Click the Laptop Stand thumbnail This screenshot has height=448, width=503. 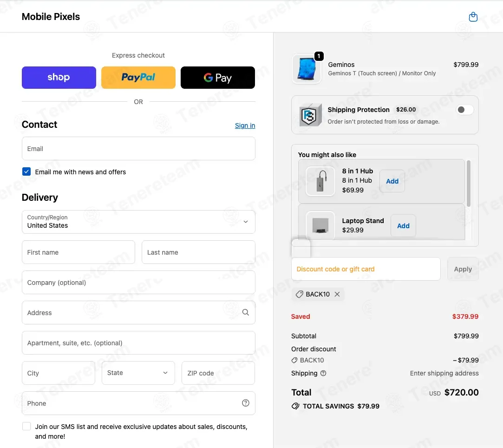320,225
